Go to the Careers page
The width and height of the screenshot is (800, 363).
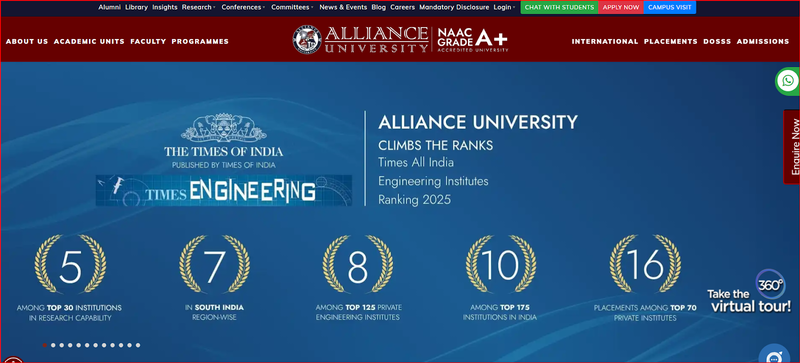[403, 7]
